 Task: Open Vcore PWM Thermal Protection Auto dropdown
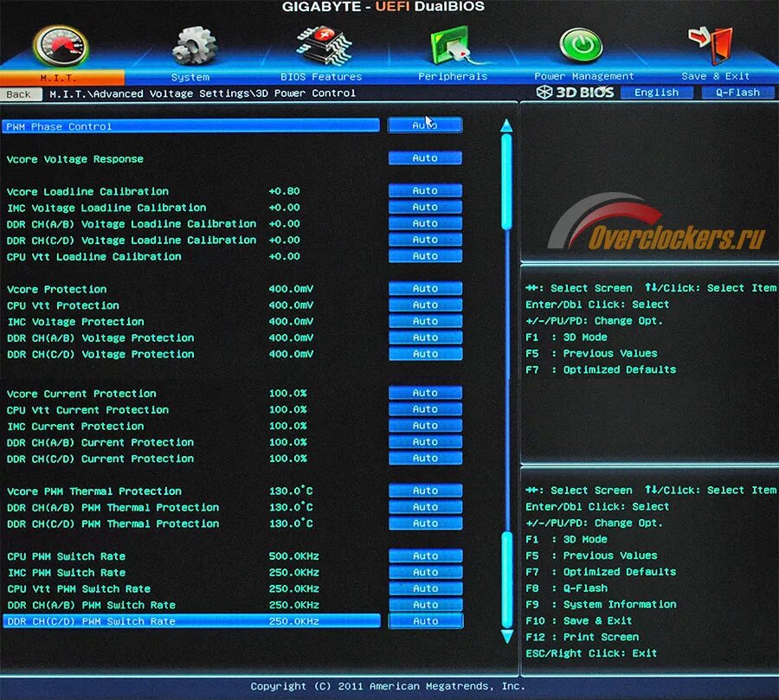425,491
